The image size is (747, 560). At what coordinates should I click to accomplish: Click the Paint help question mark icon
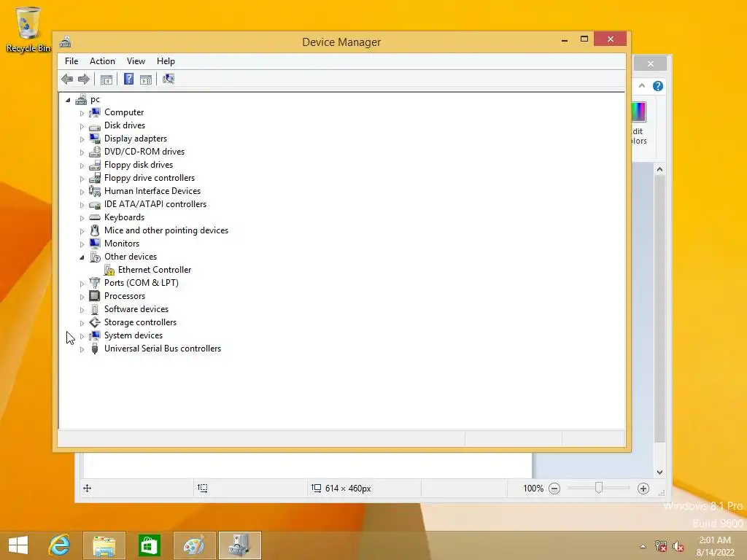pyautogui.click(x=658, y=86)
